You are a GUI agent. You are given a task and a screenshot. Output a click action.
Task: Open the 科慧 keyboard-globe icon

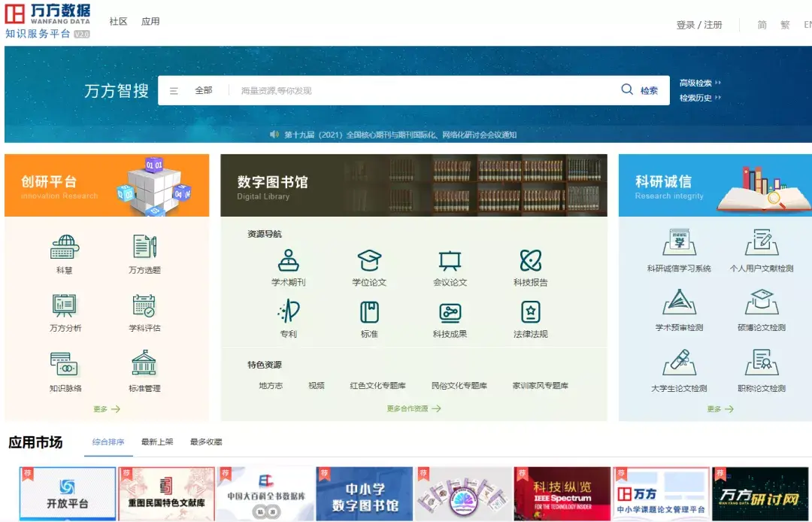click(x=65, y=247)
